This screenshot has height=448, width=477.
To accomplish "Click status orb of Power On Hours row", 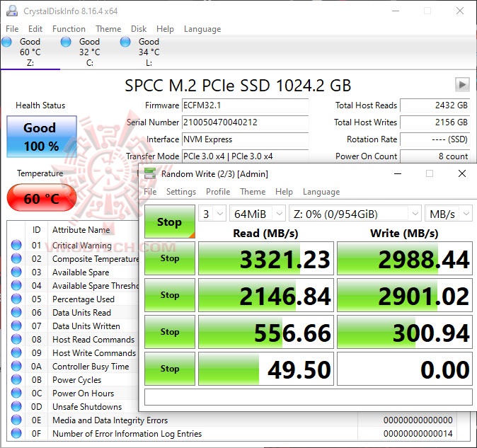I will (x=16, y=393).
